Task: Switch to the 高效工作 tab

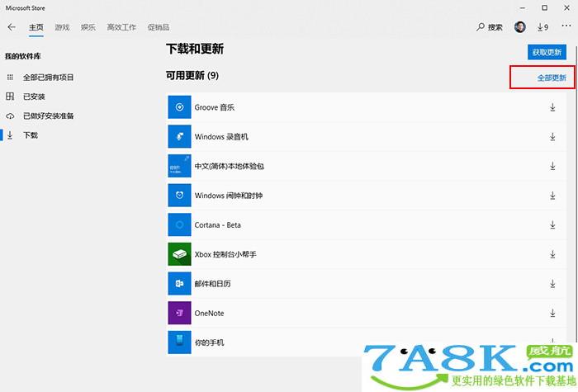Action: pyautogui.click(x=121, y=27)
